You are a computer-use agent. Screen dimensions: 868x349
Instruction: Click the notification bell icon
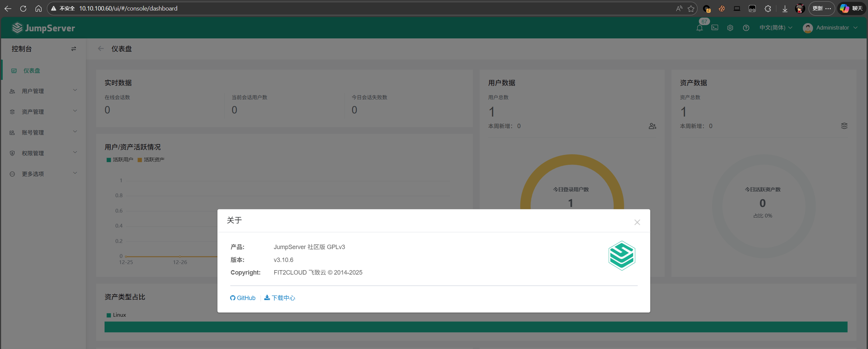[x=699, y=28]
